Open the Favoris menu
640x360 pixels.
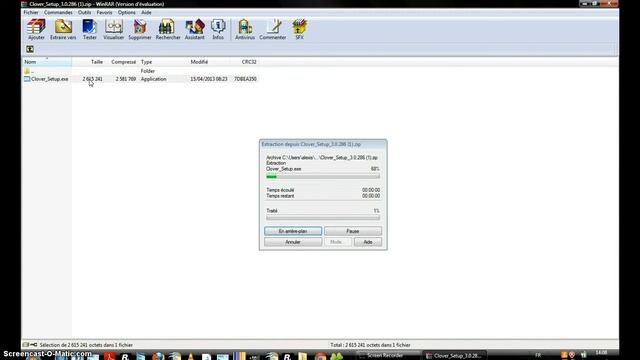[104, 13]
